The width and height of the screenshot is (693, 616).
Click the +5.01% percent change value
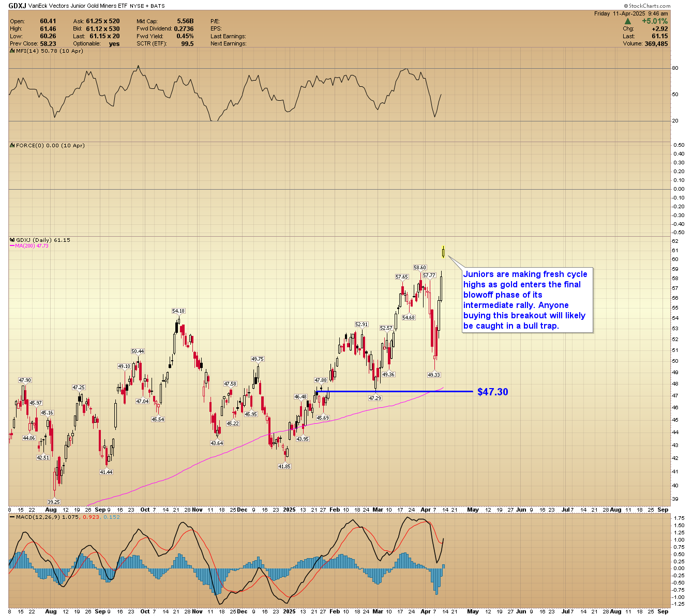click(x=655, y=22)
